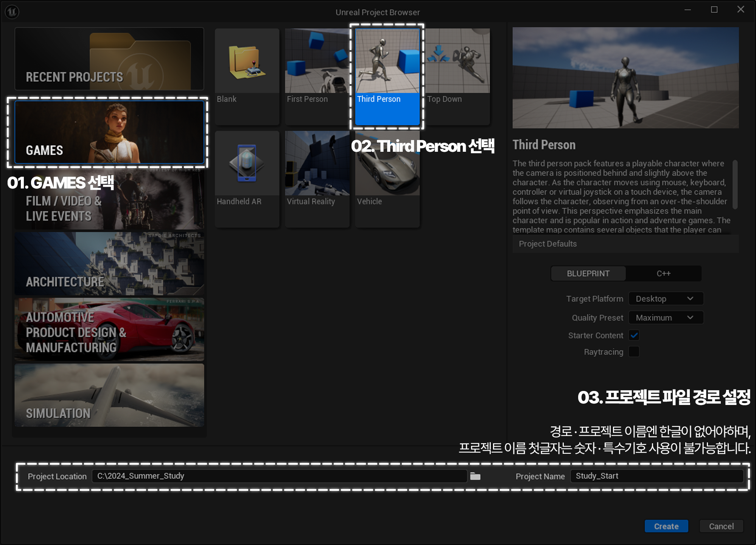
Task: Open Automotive Product Design & Manufacturing category
Action: (109, 329)
